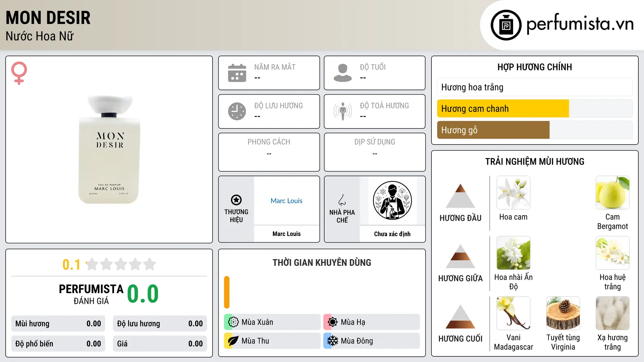The width and height of the screenshot is (644, 362).
Task: Click the nose icon above Nhà pha chế
Action: pos(342,200)
